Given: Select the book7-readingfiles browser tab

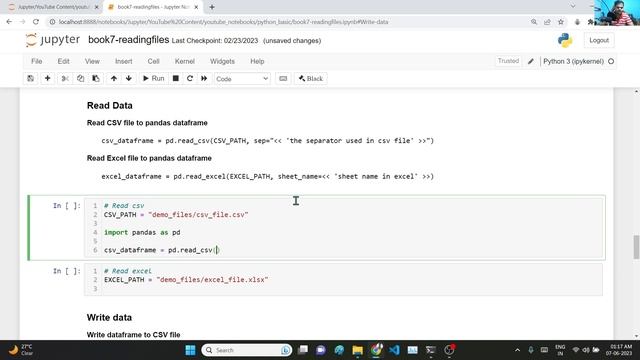Looking at the screenshot, I should point(153,7).
